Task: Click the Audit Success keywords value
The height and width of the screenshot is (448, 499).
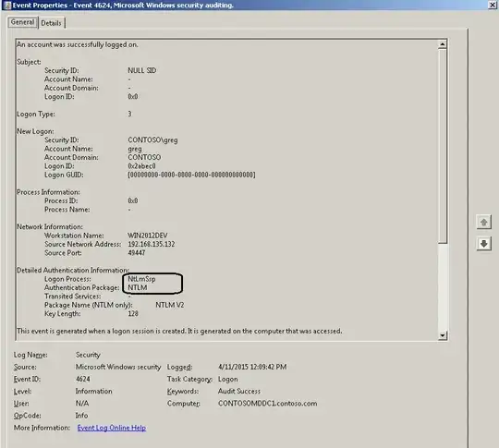Action: tap(239, 392)
